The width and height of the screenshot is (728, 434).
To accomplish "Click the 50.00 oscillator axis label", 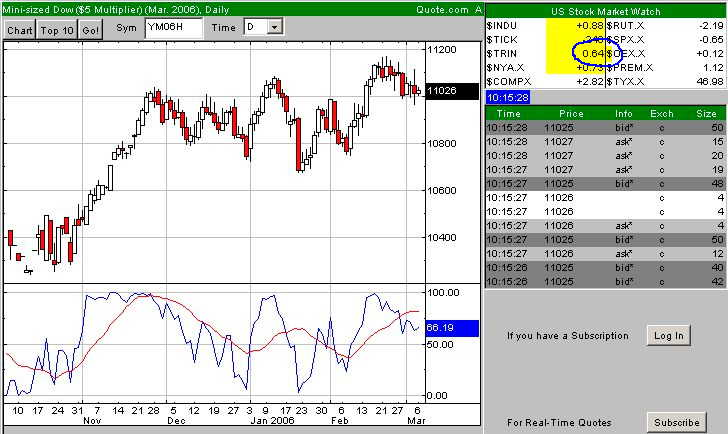I will 440,344.
